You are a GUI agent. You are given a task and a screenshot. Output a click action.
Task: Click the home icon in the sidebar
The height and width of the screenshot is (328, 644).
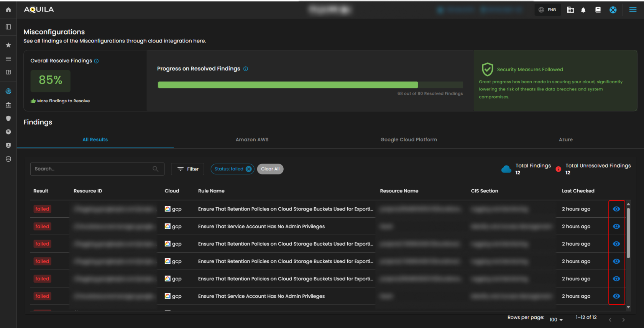[x=8, y=10]
